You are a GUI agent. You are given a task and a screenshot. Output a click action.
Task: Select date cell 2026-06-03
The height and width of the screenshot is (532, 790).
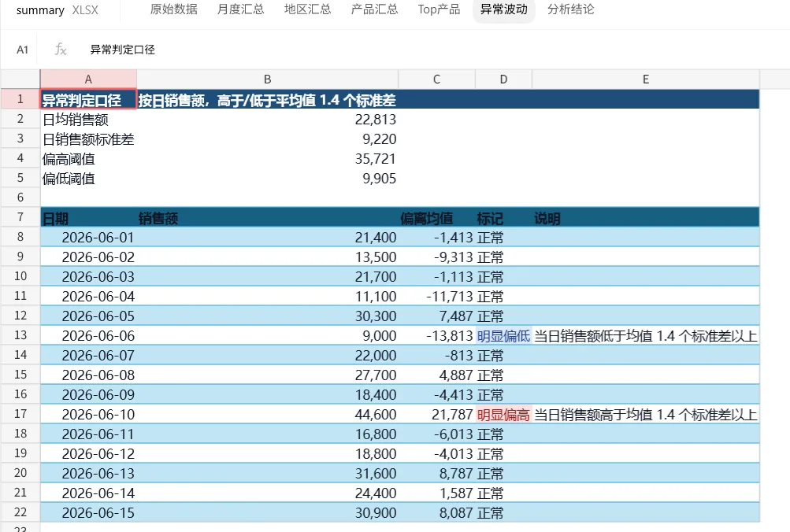coord(88,276)
